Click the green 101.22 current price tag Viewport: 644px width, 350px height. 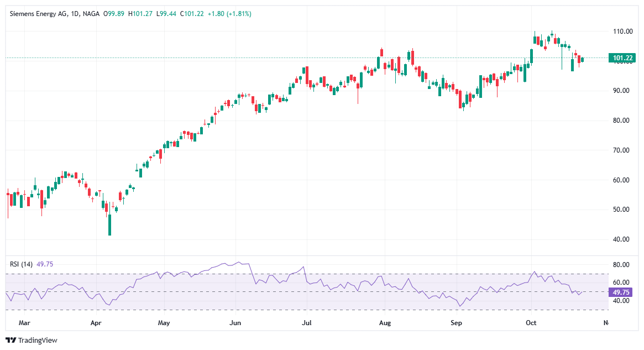click(621, 58)
